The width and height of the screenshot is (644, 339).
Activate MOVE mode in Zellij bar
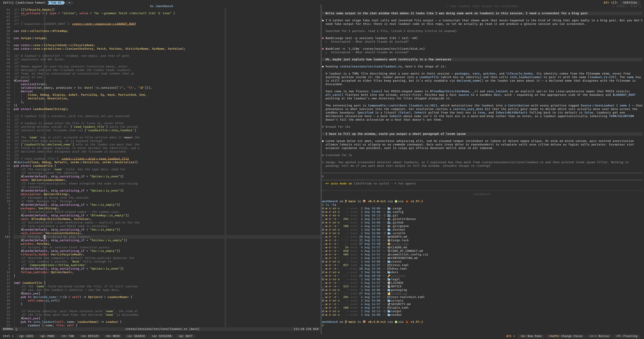[x=113, y=336]
